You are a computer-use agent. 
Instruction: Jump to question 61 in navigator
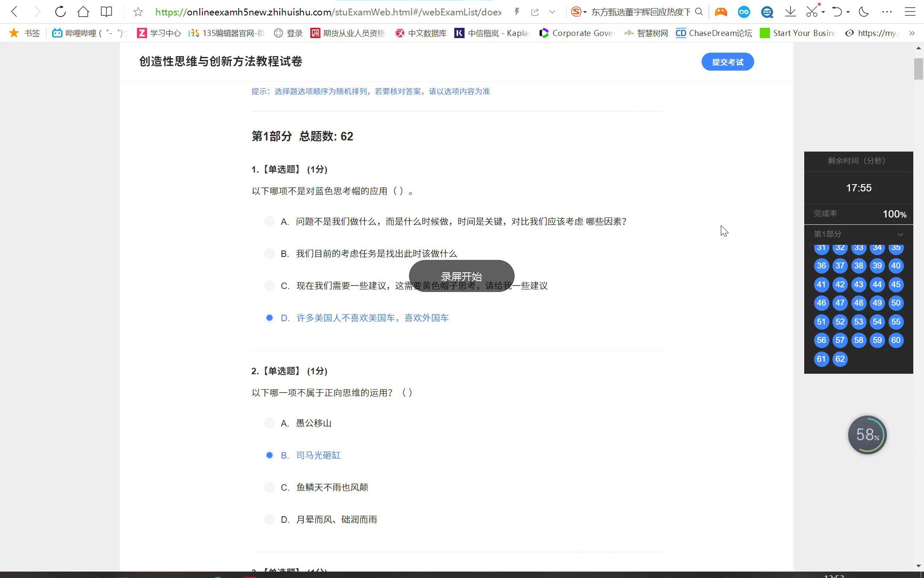coord(821,359)
